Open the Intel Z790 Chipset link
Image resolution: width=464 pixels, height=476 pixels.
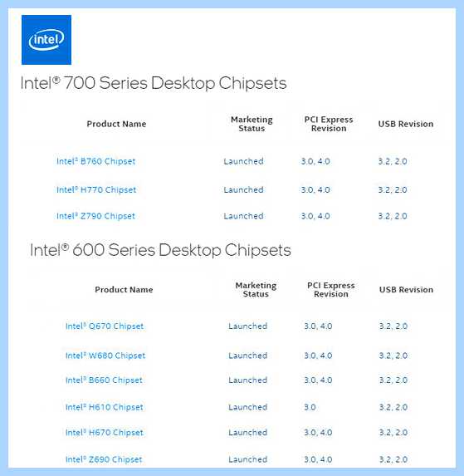coord(95,216)
